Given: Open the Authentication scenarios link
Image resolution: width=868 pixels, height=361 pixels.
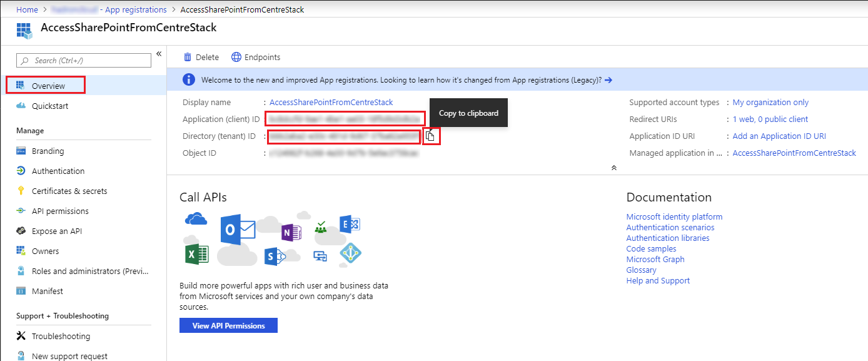Looking at the screenshot, I should pyautogui.click(x=670, y=227).
